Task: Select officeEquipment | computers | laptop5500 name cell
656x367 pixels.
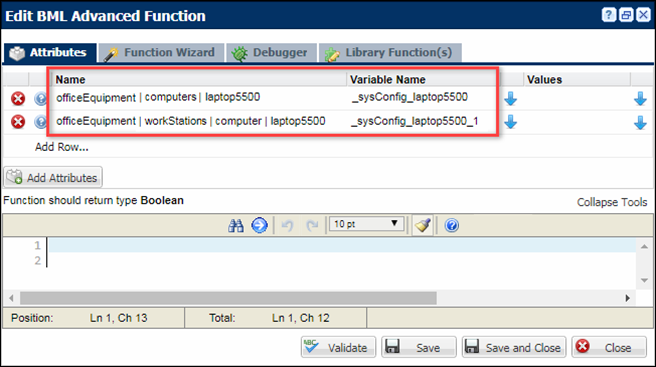Action: point(158,98)
